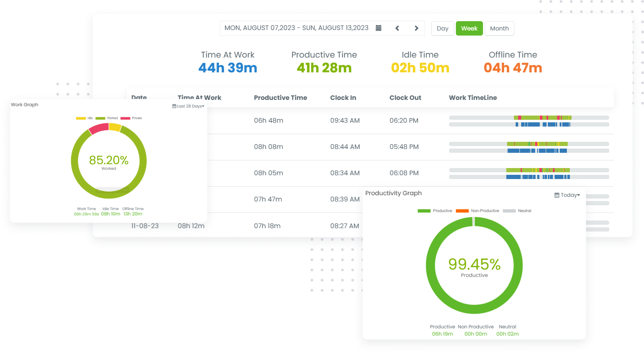Click the green Productive color swatch
644x353 pixels.
(424, 210)
